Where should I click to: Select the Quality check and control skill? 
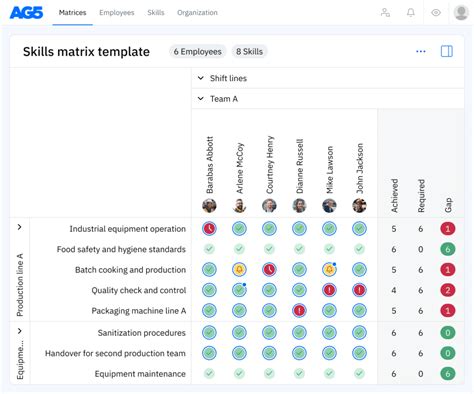[139, 290]
